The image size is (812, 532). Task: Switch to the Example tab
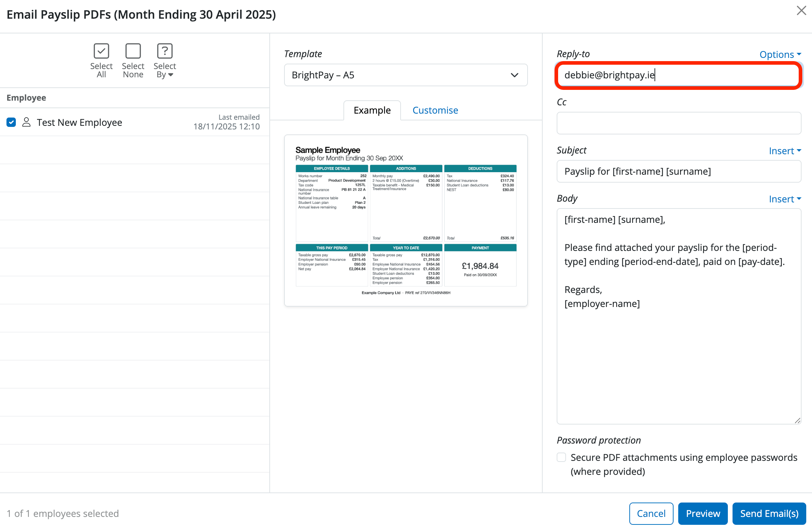coord(372,110)
